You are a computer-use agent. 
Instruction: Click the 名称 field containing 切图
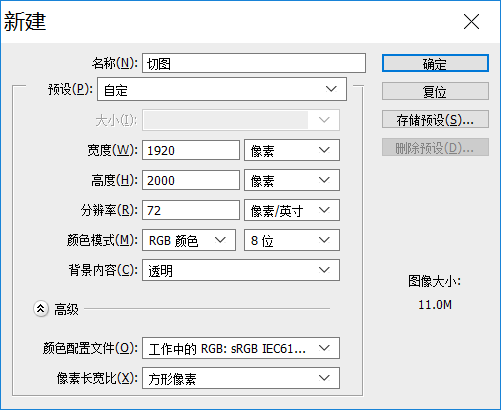[254, 63]
